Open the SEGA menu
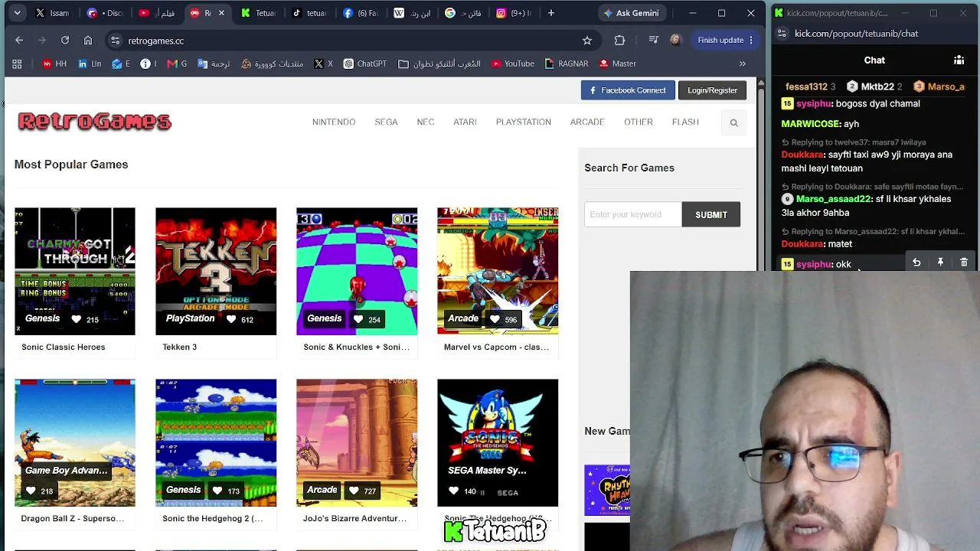Screen dimensions: 980x551 coord(386,122)
